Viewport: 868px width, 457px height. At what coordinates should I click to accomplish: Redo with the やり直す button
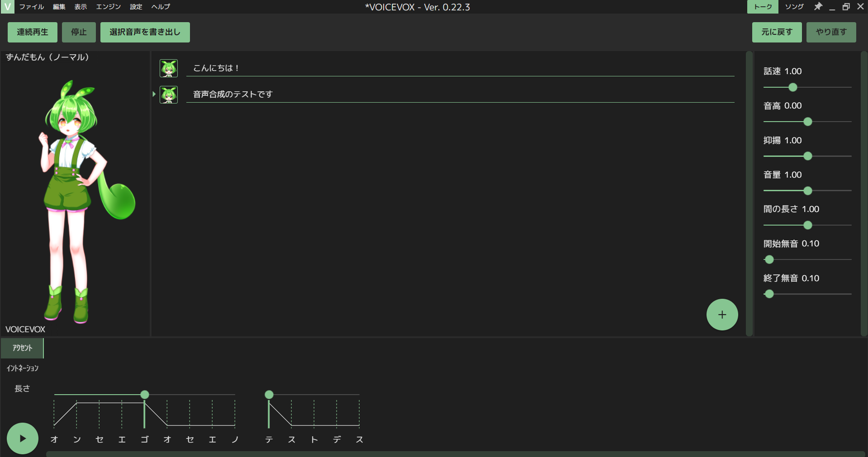pyautogui.click(x=831, y=32)
